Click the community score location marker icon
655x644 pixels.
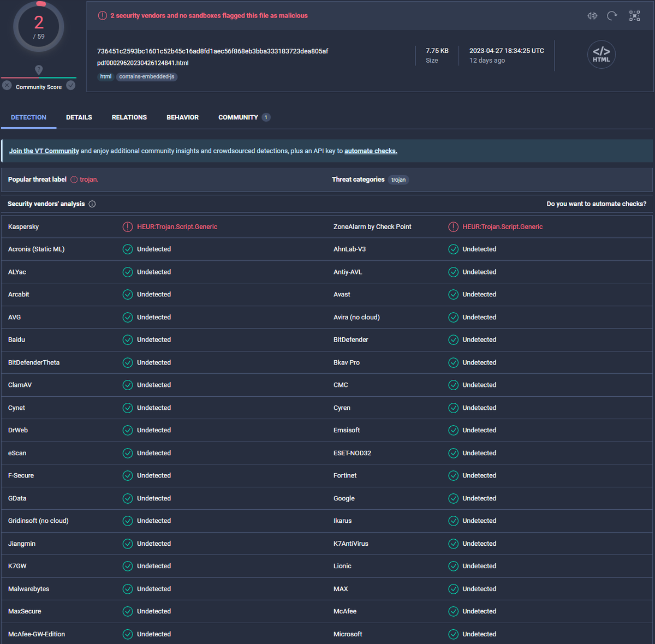[x=39, y=70]
